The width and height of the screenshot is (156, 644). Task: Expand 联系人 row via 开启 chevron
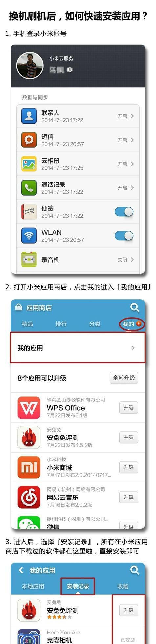pos(132,116)
